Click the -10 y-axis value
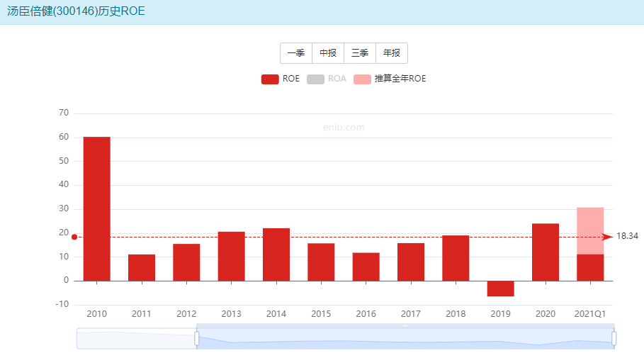This screenshot has height=358, width=644. pyautogui.click(x=62, y=304)
